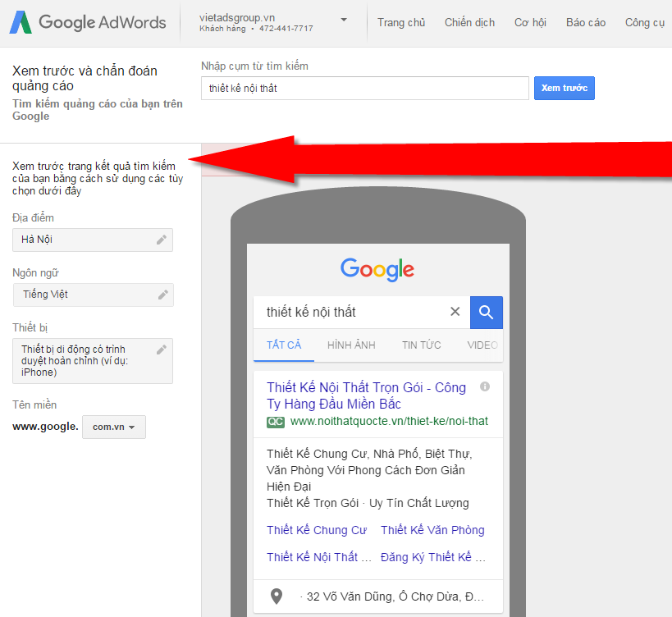Select the TIN TỨC tab

pyautogui.click(x=421, y=345)
